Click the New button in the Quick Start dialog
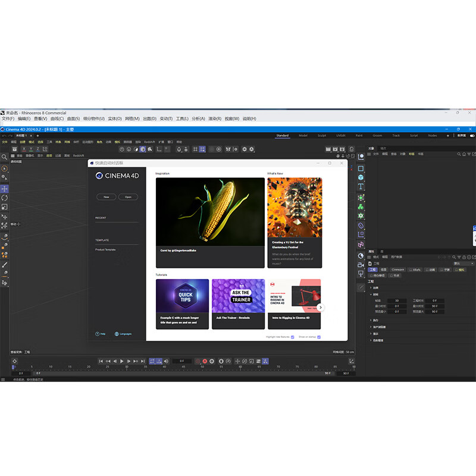This screenshot has width=476, height=476. (x=106, y=197)
